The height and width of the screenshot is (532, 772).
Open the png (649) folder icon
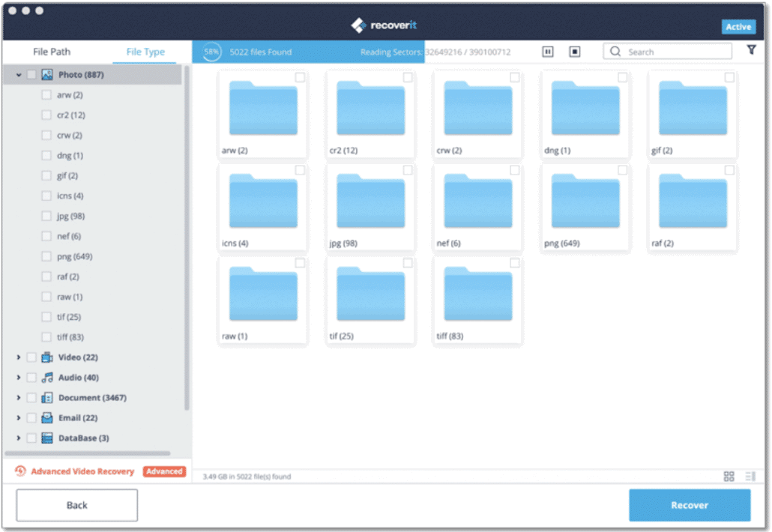pyautogui.click(x=585, y=202)
